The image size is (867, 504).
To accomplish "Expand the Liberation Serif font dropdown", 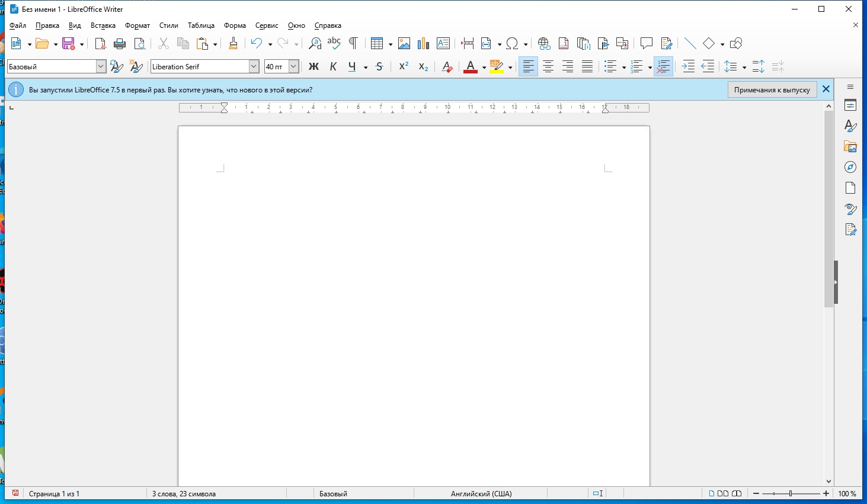I will click(254, 67).
